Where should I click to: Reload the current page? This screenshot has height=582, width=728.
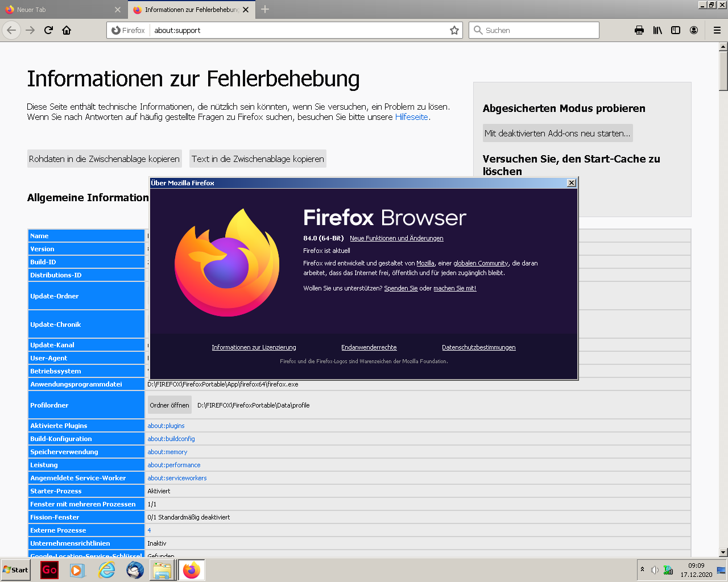click(48, 30)
